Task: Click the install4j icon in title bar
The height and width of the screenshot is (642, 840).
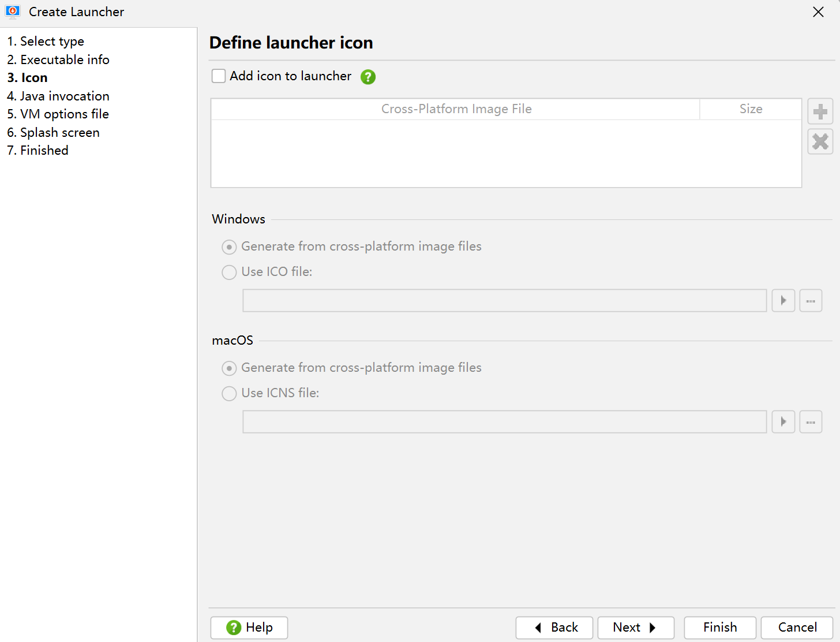Action: point(13,12)
